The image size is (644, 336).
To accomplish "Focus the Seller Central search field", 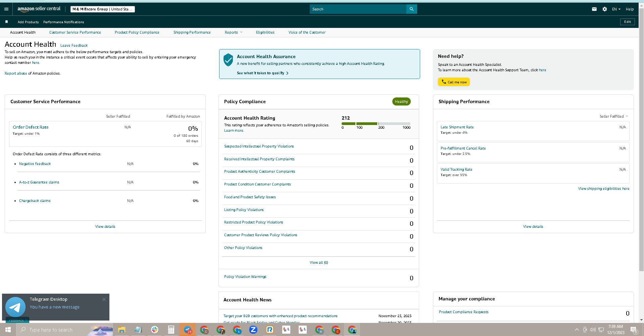I will pyautogui.click(x=358, y=9).
